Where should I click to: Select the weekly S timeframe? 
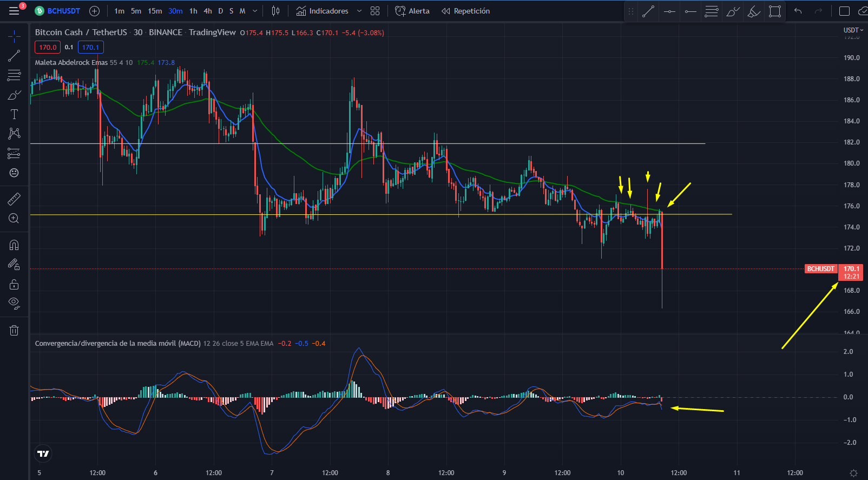(231, 11)
